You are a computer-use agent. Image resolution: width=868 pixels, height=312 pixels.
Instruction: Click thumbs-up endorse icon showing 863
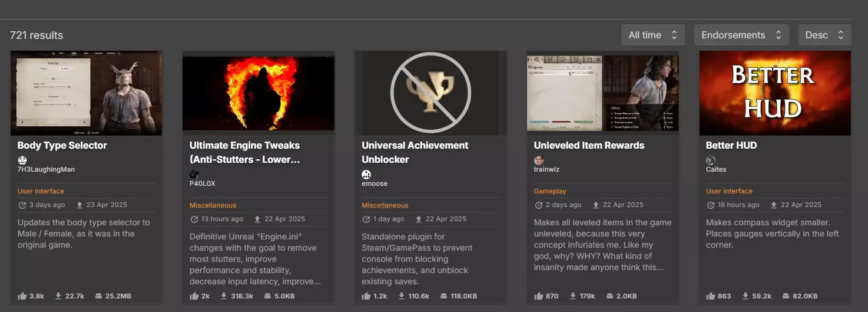pyautogui.click(x=711, y=295)
